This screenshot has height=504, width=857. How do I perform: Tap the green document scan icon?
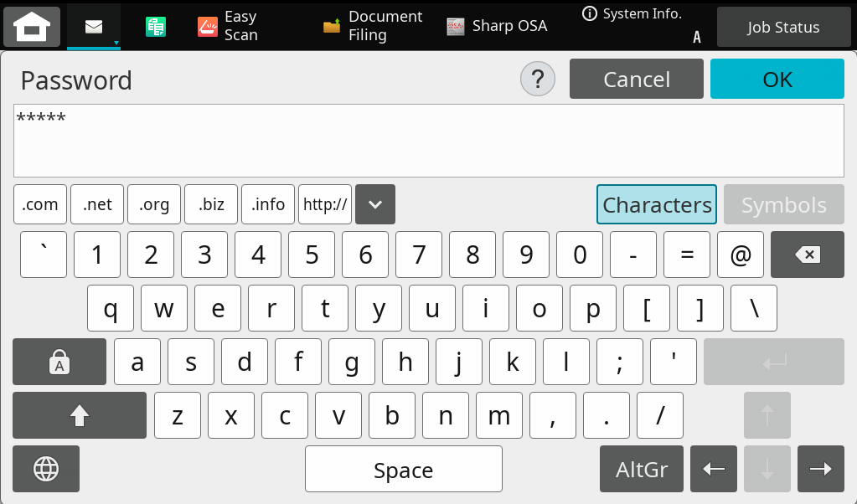click(156, 27)
